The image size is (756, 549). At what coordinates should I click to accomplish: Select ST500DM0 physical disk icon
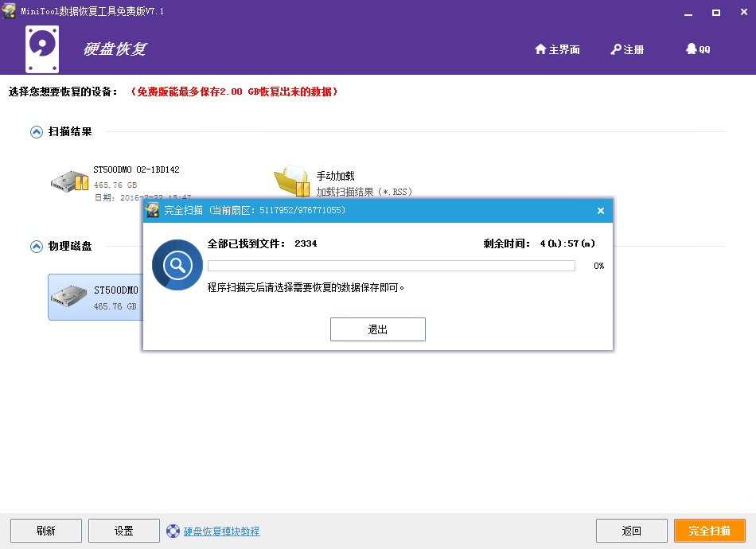[69, 296]
